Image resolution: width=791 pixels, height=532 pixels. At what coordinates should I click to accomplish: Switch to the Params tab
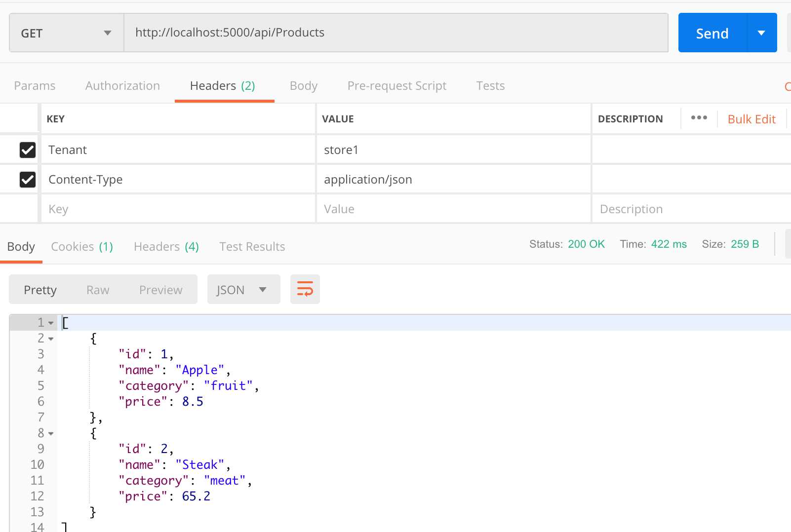[35, 86]
